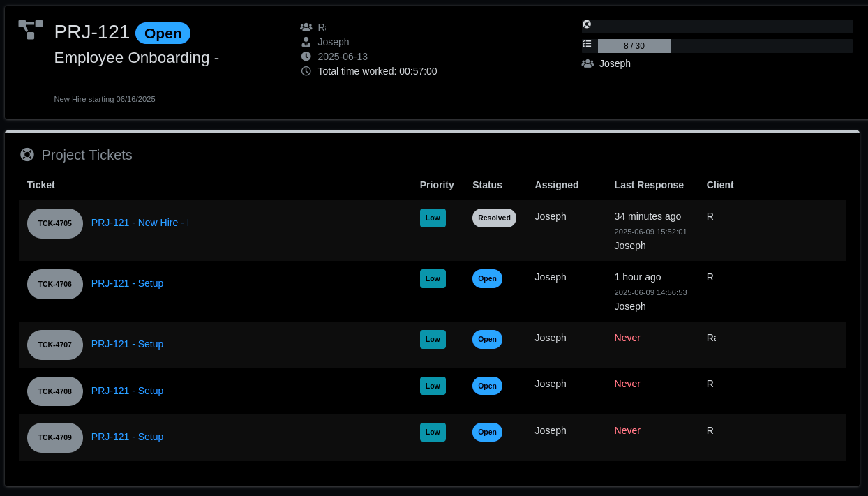Screen dimensions: 868x496
Task: Click assigned Joseph in TCK-4709 row
Action: point(551,430)
